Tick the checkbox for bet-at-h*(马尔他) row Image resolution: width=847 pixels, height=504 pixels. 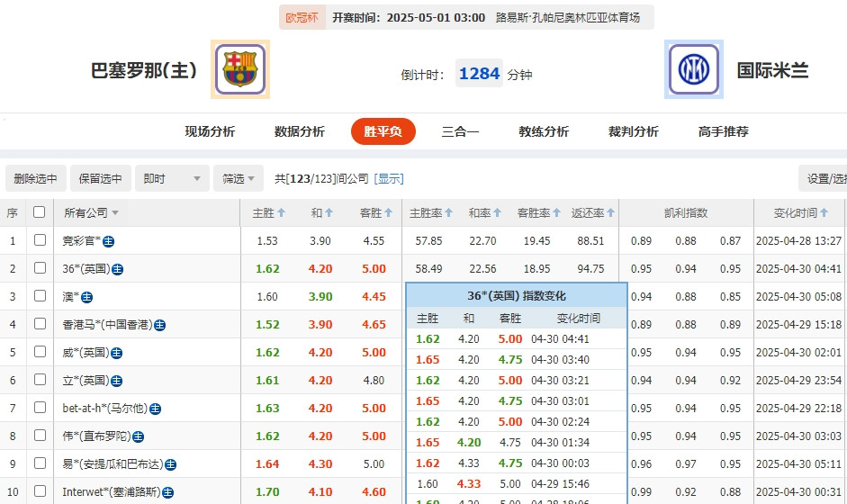click(x=40, y=408)
